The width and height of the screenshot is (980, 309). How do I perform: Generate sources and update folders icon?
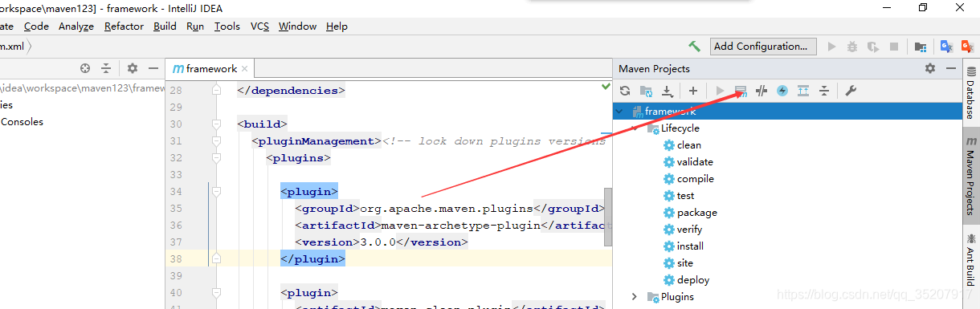646,91
